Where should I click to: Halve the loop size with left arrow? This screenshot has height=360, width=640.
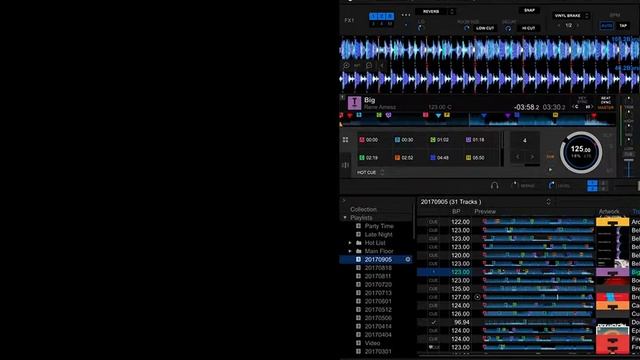coord(518,157)
